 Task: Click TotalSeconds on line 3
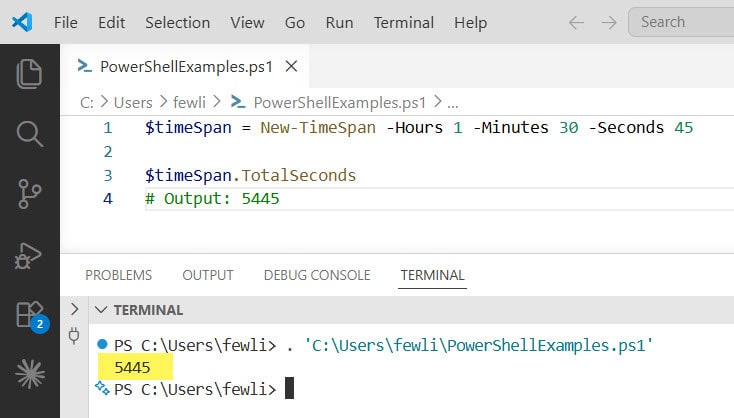pyautogui.click(x=299, y=175)
